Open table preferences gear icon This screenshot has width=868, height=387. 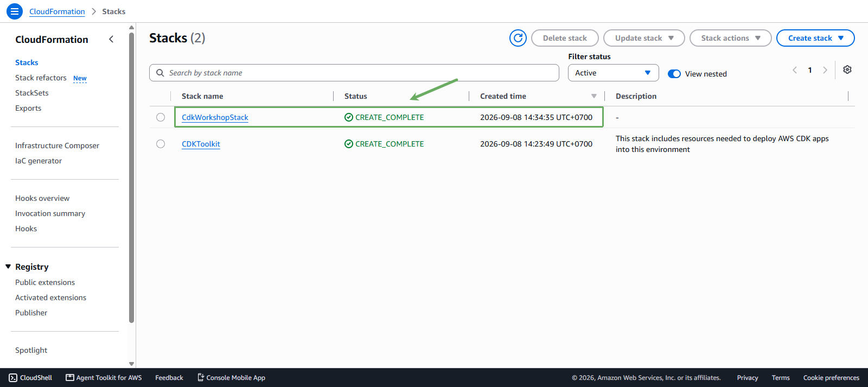(847, 69)
